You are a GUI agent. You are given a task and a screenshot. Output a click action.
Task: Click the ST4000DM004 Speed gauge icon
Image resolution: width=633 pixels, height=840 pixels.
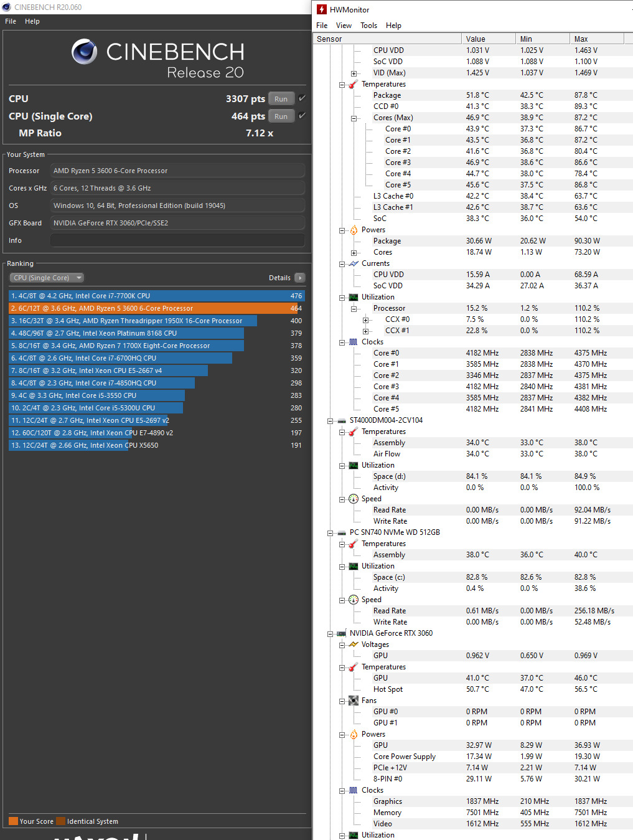point(354,499)
